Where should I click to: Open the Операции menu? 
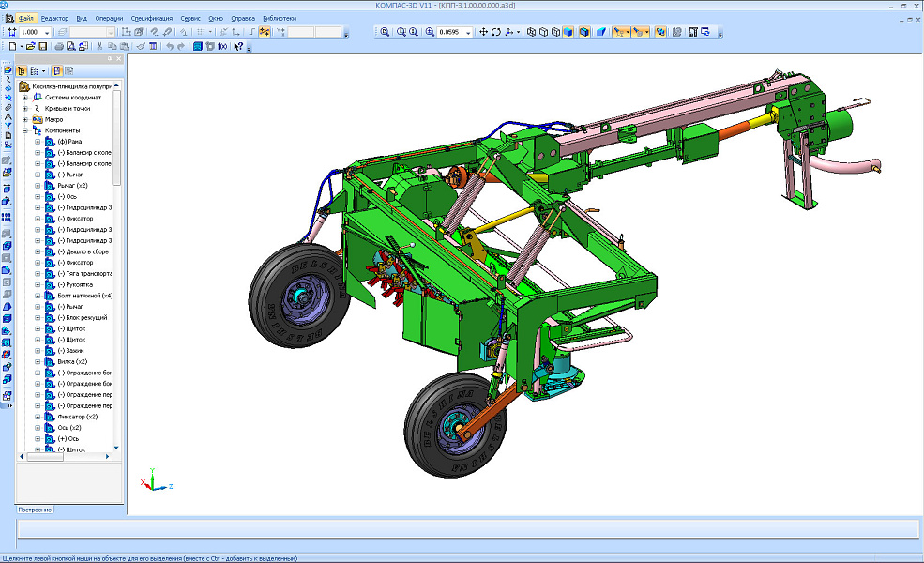pyautogui.click(x=108, y=18)
